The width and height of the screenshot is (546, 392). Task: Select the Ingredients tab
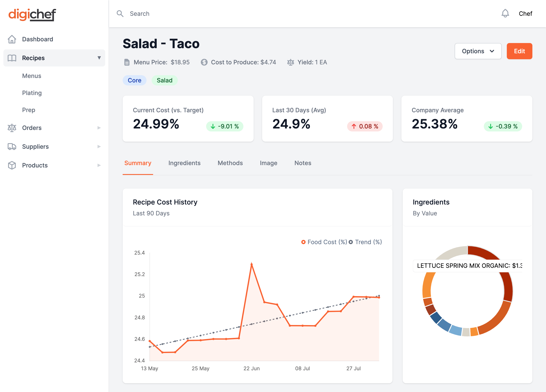184,163
